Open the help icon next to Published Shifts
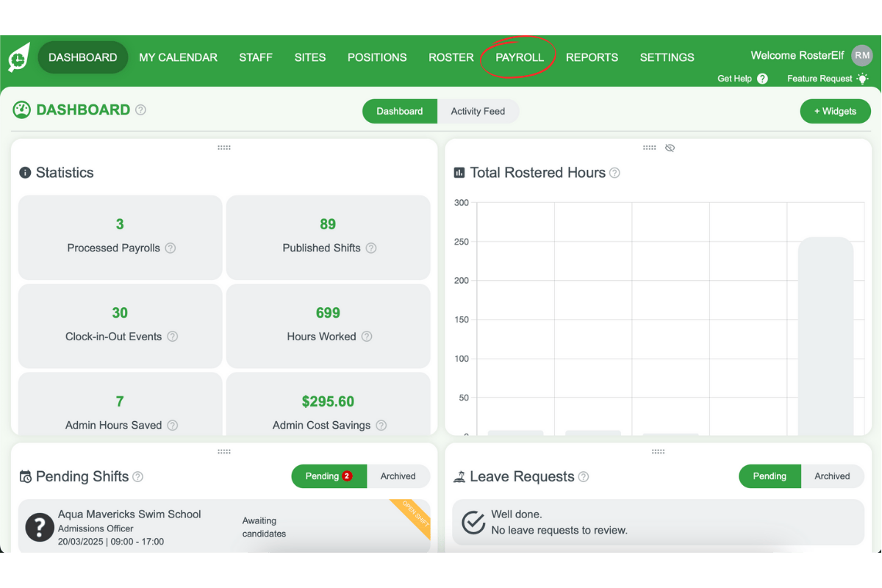Image resolution: width=882 pixels, height=588 pixels. [372, 248]
